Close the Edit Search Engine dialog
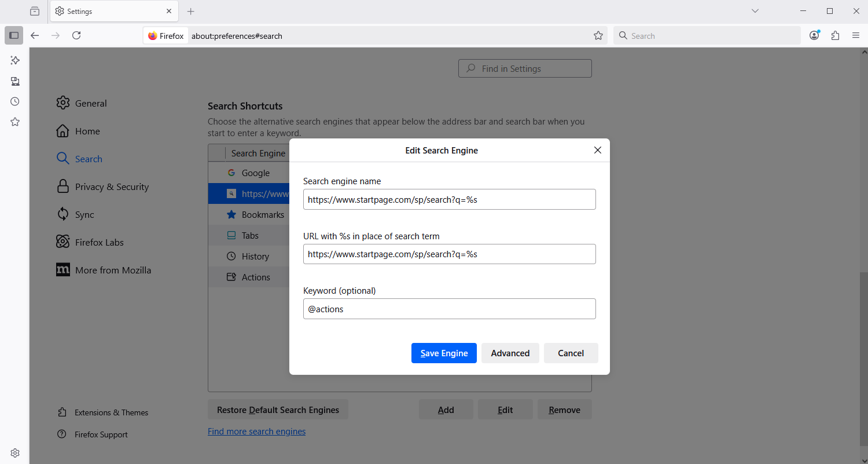The height and width of the screenshot is (464, 868). pos(598,150)
